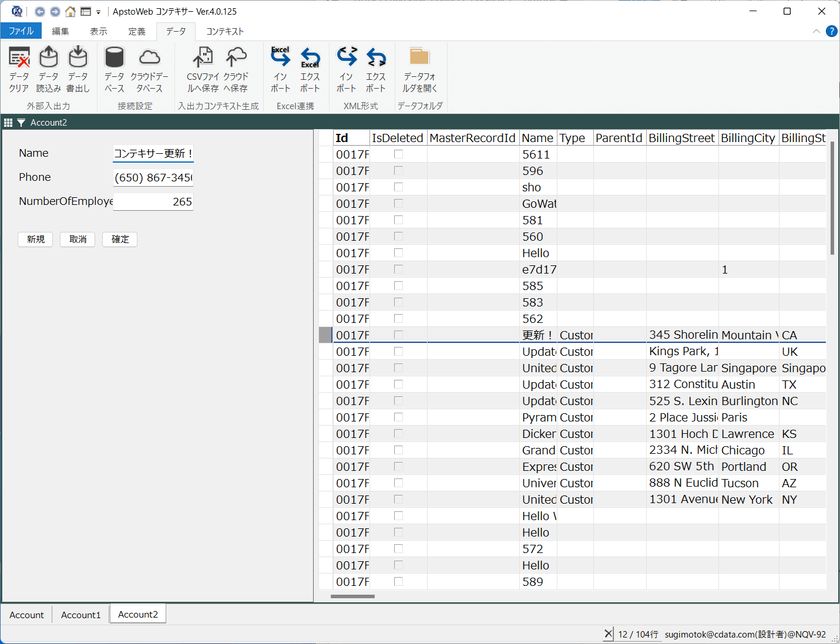
Task: Switch to the 定義 ribbon tab
Action: (137, 31)
